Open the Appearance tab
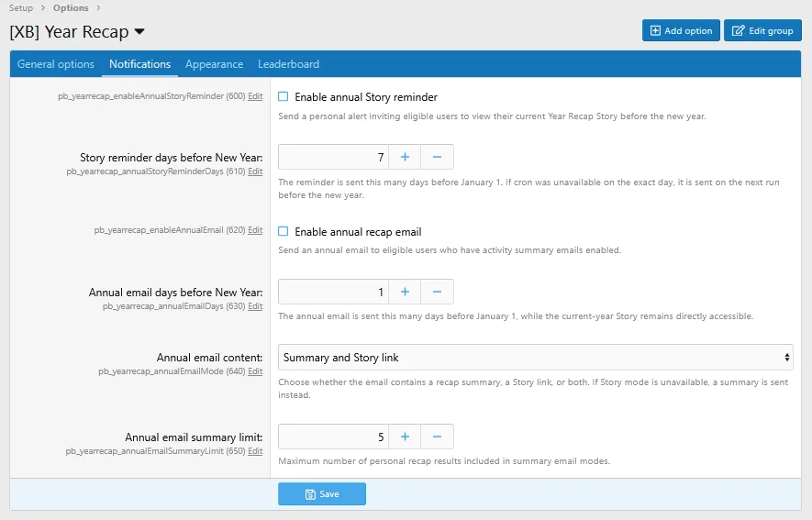 coord(214,64)
